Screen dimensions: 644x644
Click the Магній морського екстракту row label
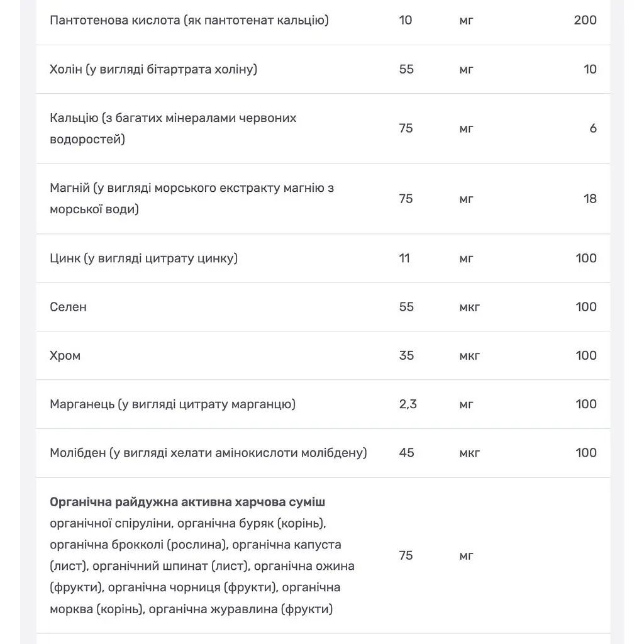192,199
